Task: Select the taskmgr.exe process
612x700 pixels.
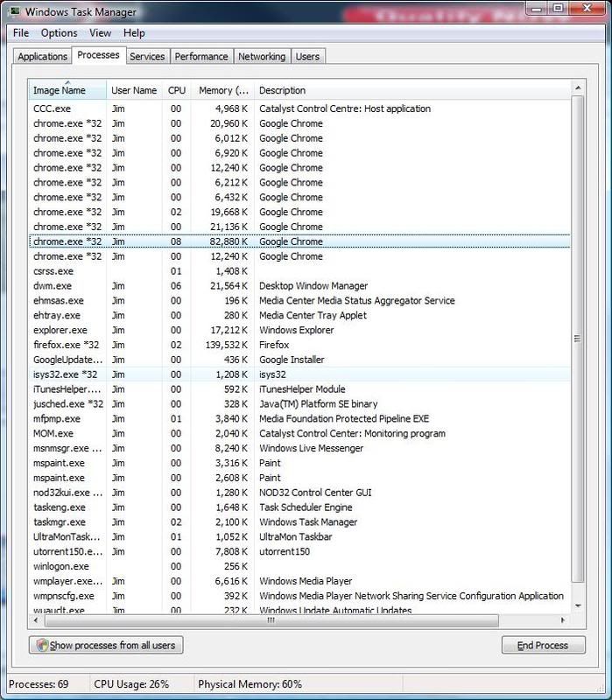Action: 299,521
